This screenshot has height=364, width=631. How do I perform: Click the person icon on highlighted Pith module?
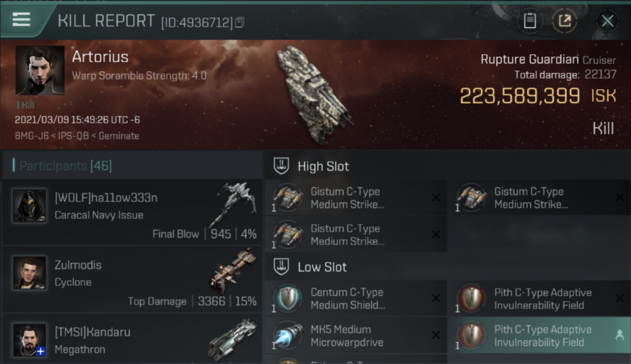(x=619, y=335)
